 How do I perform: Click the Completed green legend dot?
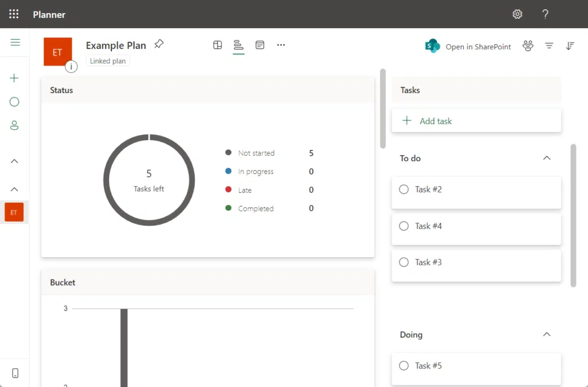point(228,208)
